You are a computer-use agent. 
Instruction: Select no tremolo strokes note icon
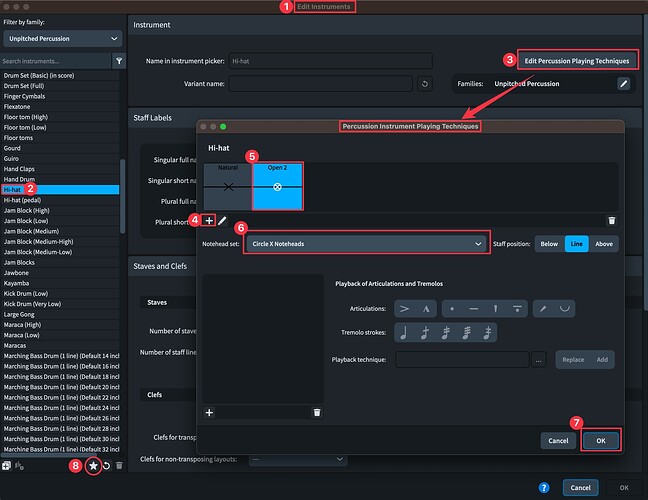404,333
